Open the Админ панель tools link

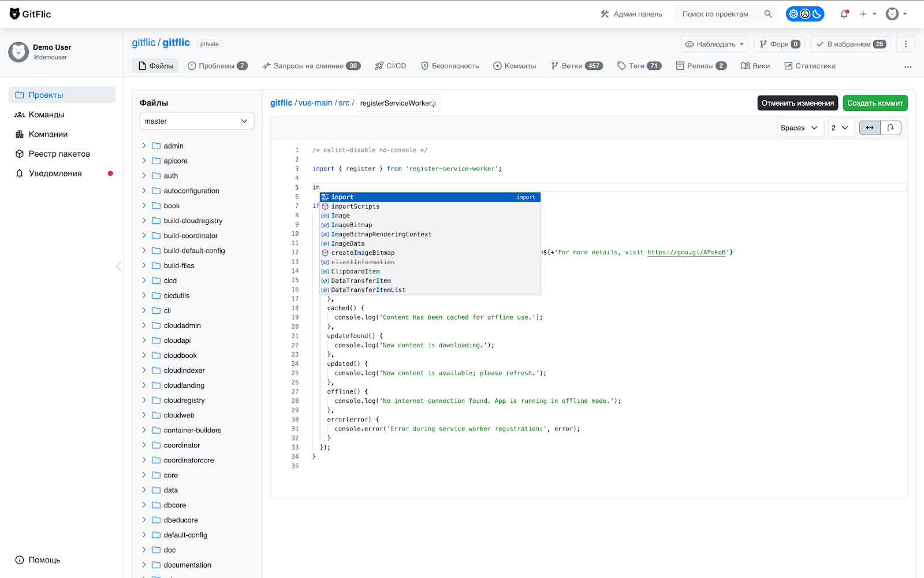pos(631,14)
